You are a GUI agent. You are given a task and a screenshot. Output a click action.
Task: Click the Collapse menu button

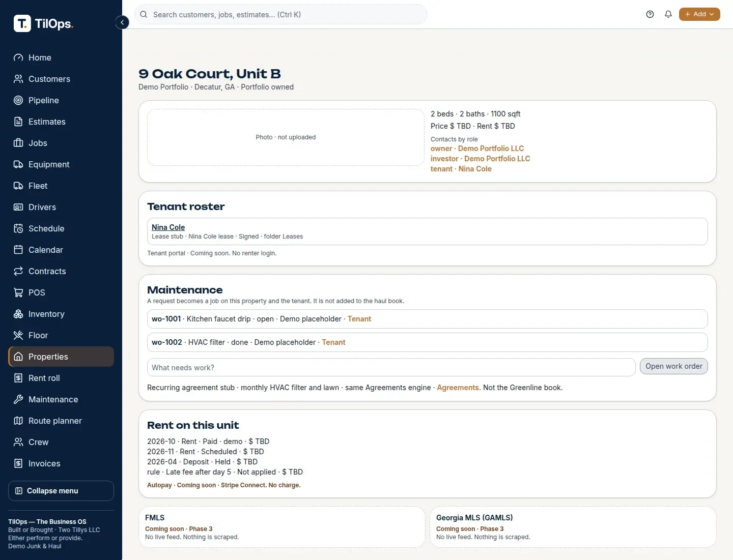pyautogui.click(x=61, y=491)
